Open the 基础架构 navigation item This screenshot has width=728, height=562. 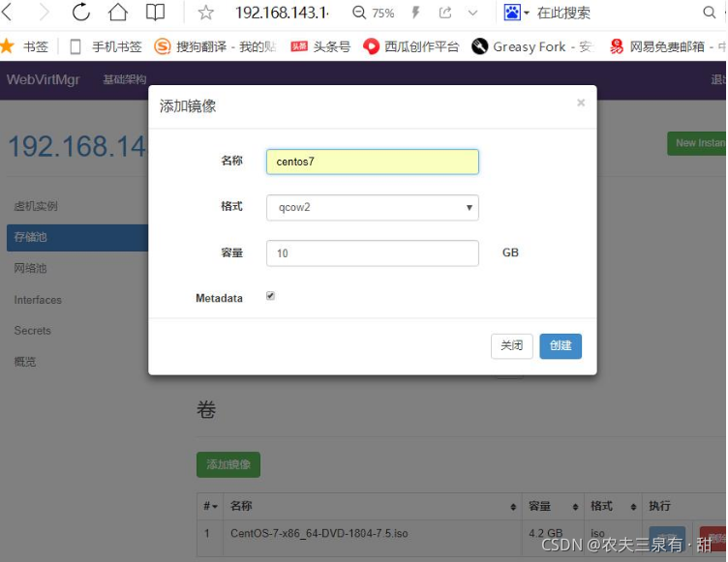coord(125,80)
